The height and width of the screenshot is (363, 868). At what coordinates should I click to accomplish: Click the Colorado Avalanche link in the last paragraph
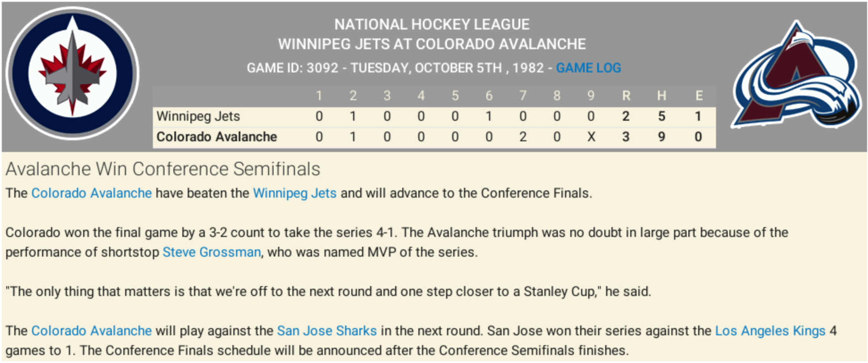pos(92,331)
